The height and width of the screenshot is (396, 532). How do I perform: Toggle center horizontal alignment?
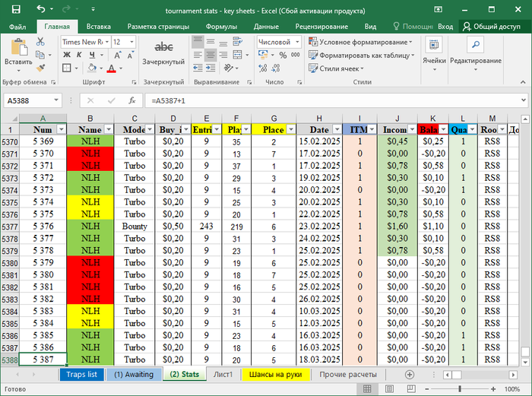(x=211, y=55)
